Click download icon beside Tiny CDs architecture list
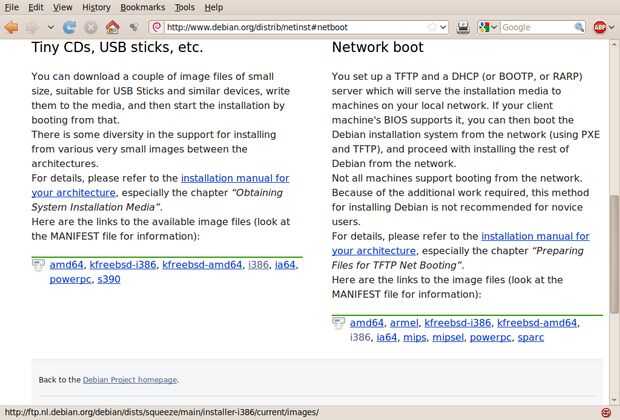This screenshot has height=420, width=620. [38, 265]
